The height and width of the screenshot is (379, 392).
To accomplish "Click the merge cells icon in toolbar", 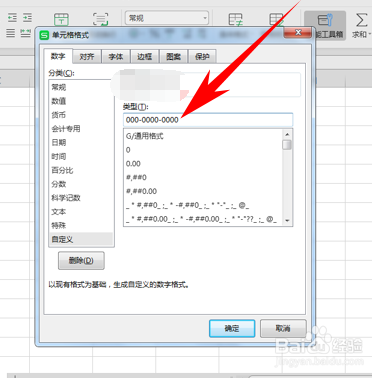I will [61, 19].
